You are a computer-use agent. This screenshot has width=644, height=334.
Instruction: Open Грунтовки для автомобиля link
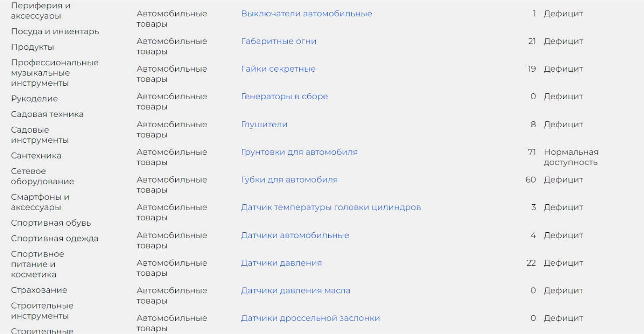pyautogui.click(x=299, y=152)
